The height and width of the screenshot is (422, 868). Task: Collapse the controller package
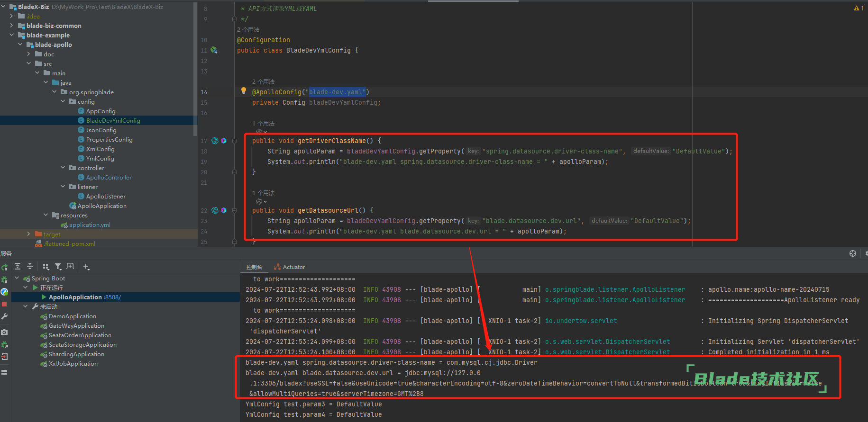click(x=63, y=168)
